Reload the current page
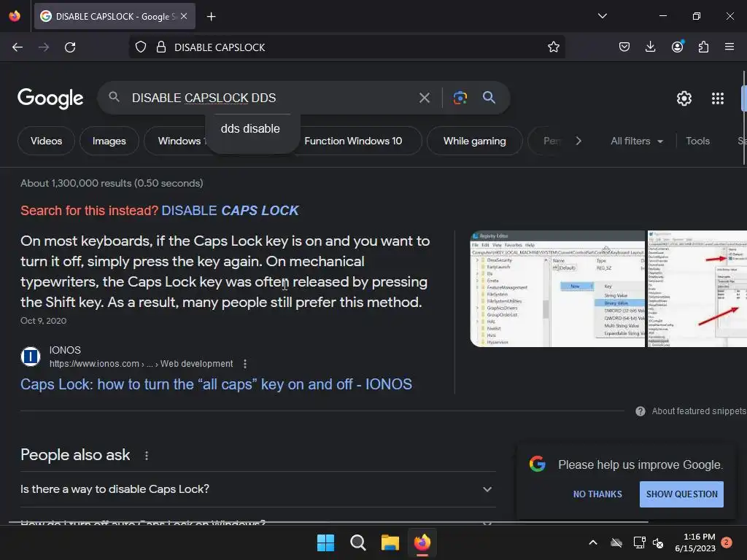 click(x=70, y=47)
